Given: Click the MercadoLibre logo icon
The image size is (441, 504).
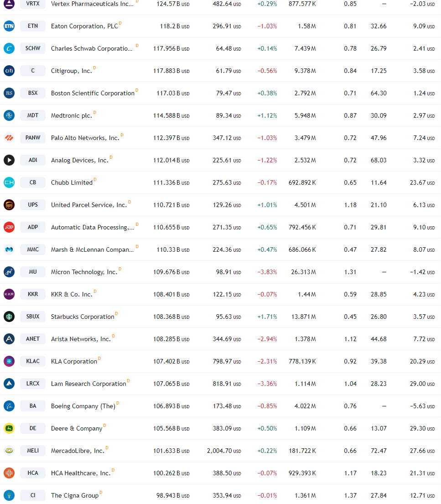Looking at the screenshot, I should click(9, 451).
